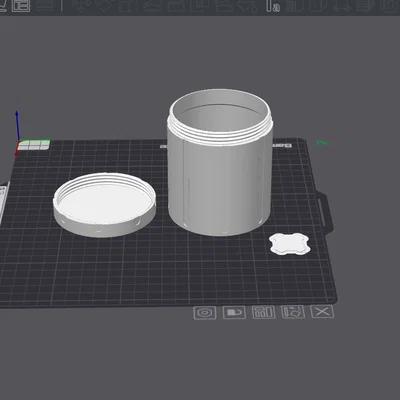
Task: Click the build plate handle tab
Action: tap(326, 213)
